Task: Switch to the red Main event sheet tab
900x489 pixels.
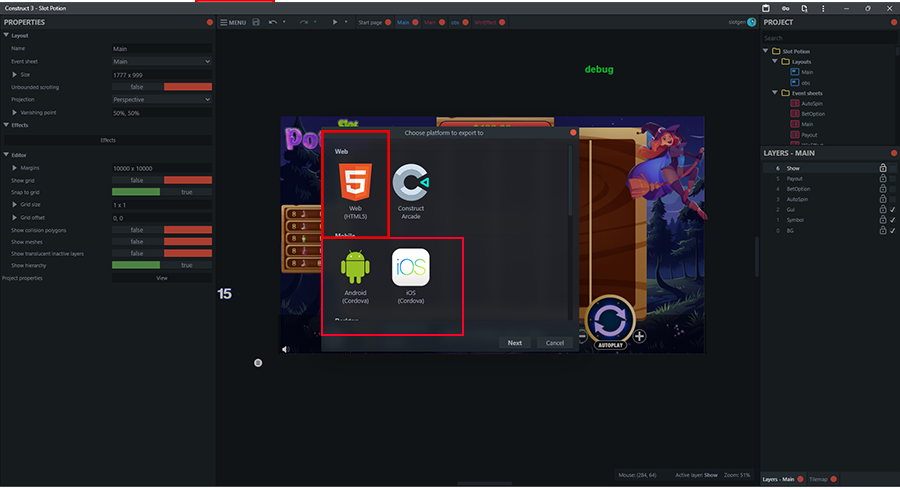Action: click(x=430, y=22)
